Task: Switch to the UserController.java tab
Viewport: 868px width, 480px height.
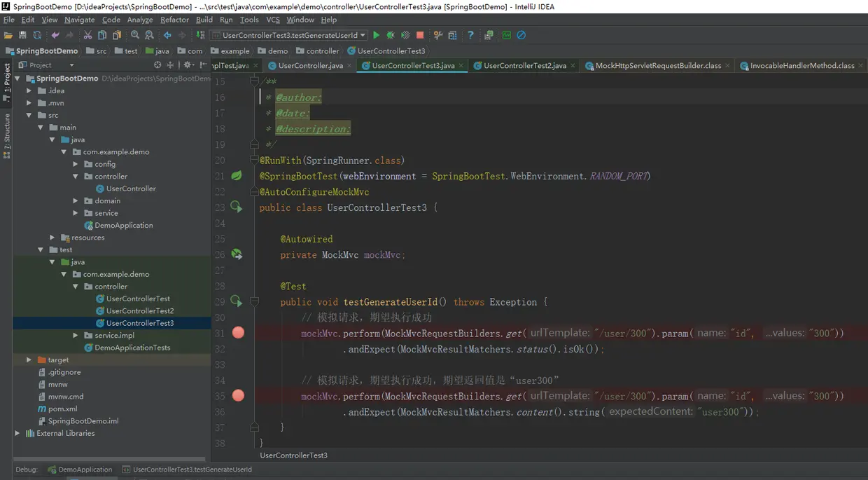Action: [310, 66]
